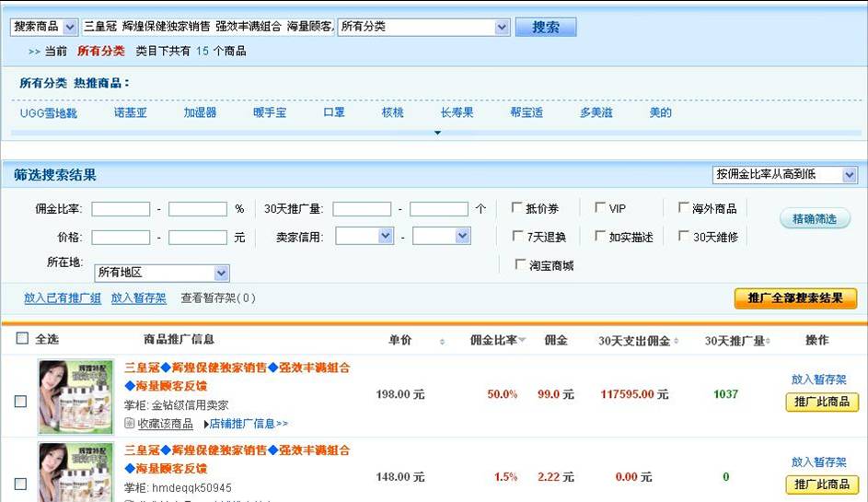The image size is (868, 502).
Task: Enable the 抵价券 checkbox
Action: (x=517, y=208)
